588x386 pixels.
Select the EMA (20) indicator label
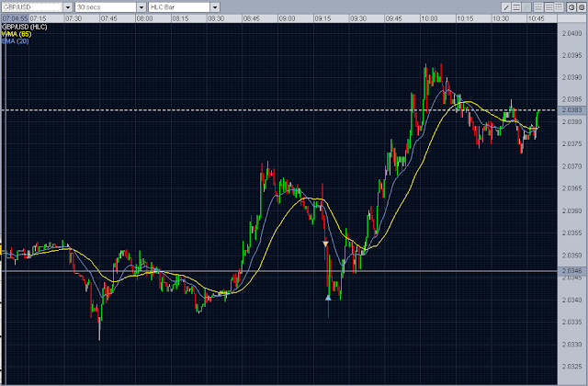pyautogui.click(x=16, y=41)
